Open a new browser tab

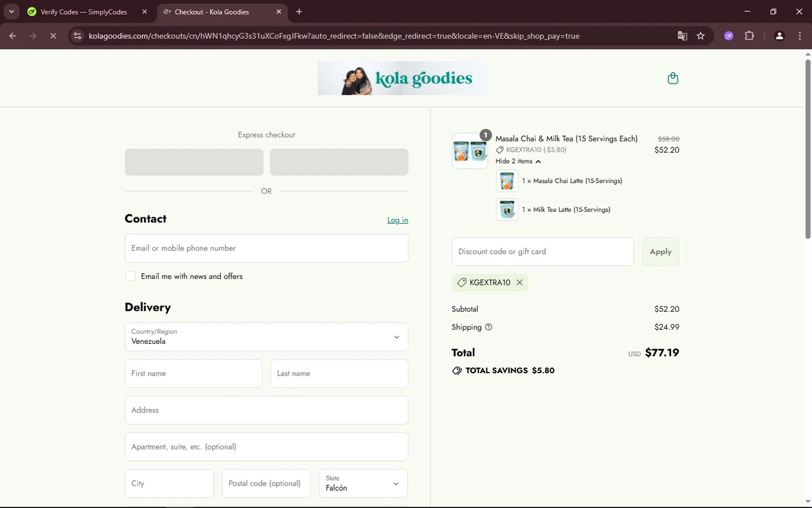coord(299,12)
